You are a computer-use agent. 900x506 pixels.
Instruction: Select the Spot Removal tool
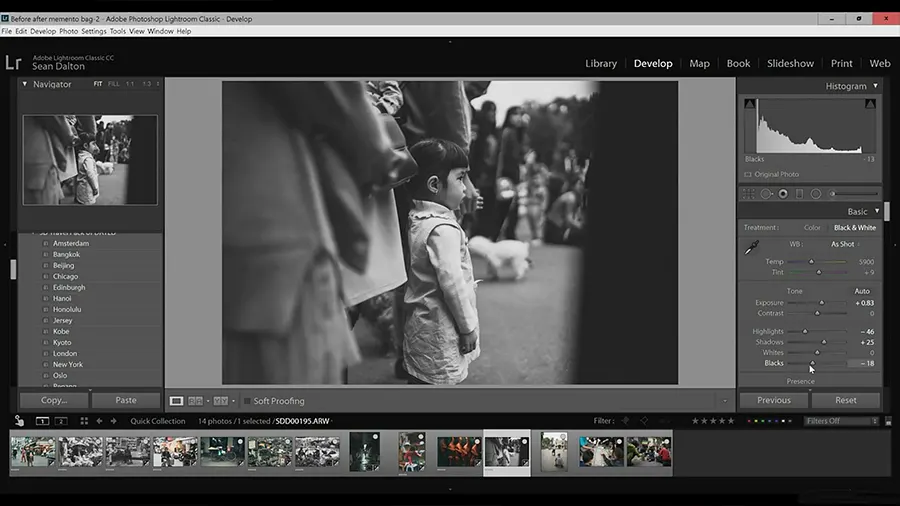[x=767, y=194]
